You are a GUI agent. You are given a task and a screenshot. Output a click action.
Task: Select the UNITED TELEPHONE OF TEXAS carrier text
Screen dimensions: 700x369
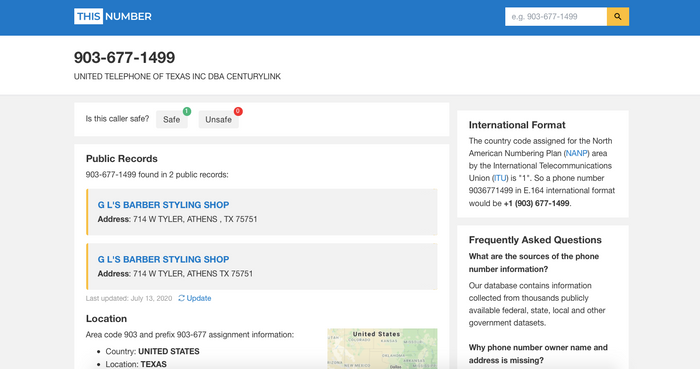point(177,76)
